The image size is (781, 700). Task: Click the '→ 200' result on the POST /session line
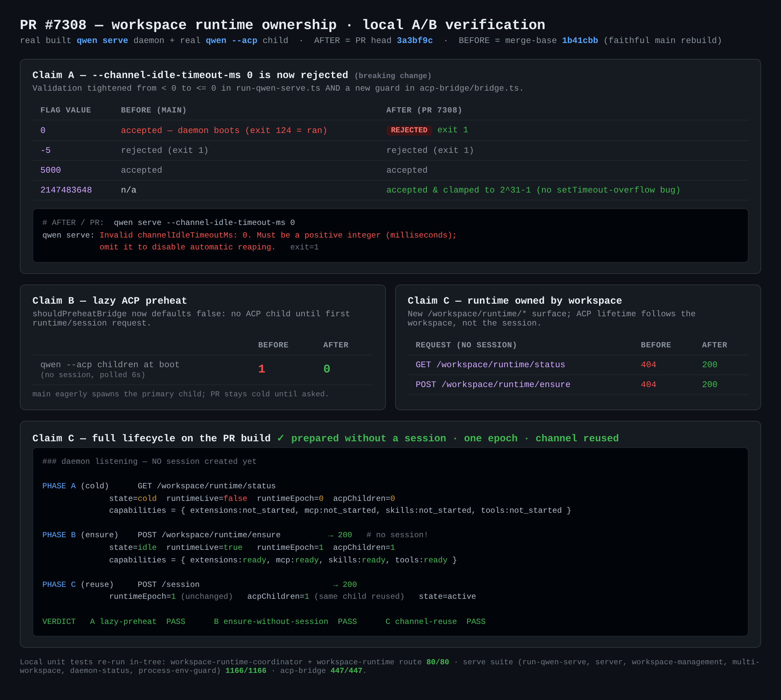coord(345,585)
